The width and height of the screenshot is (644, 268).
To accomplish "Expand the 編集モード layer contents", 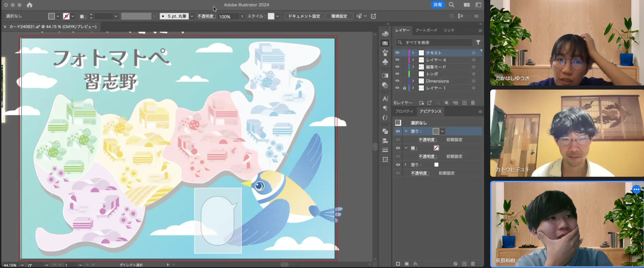I will [x=413, y=67].
